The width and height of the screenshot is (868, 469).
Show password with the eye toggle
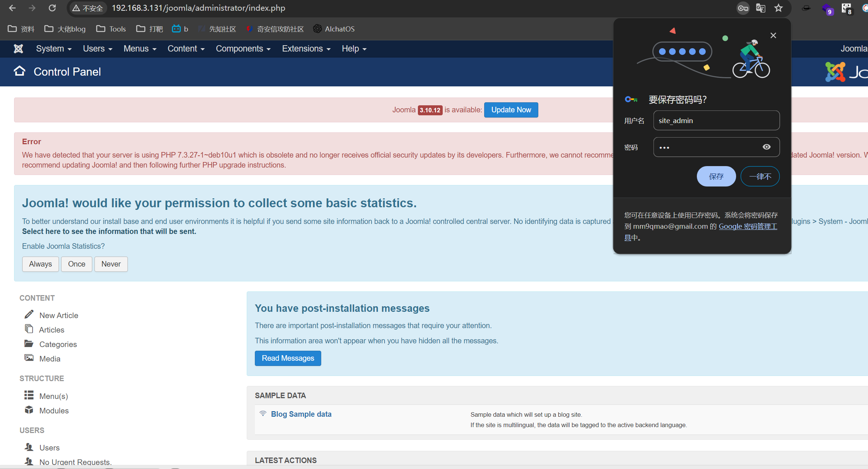point(766,147)
